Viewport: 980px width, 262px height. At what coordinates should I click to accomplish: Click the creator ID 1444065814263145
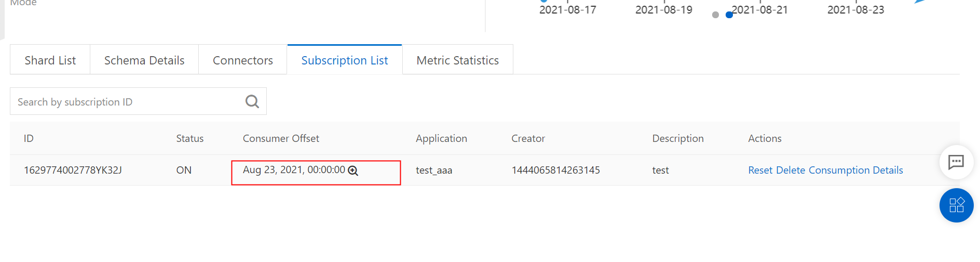[555, 170]
